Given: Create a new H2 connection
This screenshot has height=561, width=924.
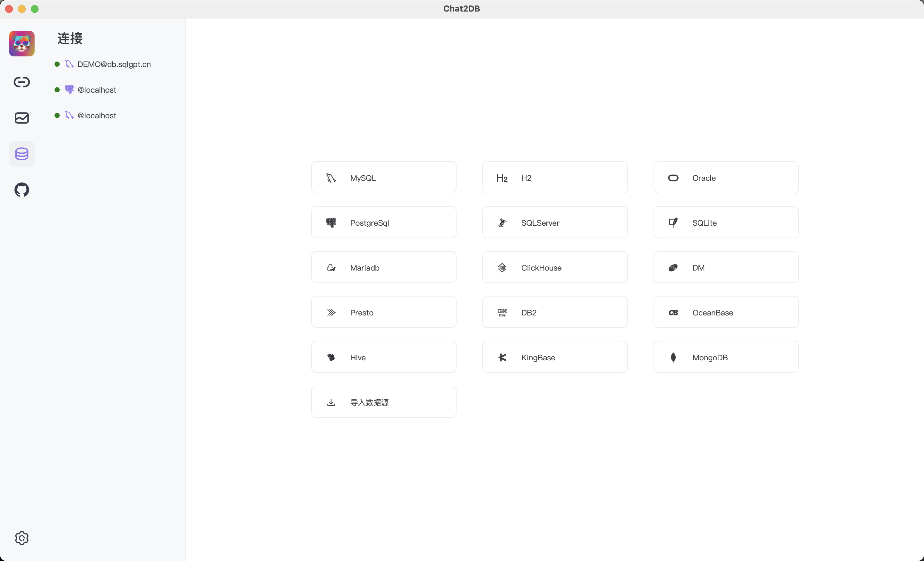Looking at the screenshot, I should 555,178.
